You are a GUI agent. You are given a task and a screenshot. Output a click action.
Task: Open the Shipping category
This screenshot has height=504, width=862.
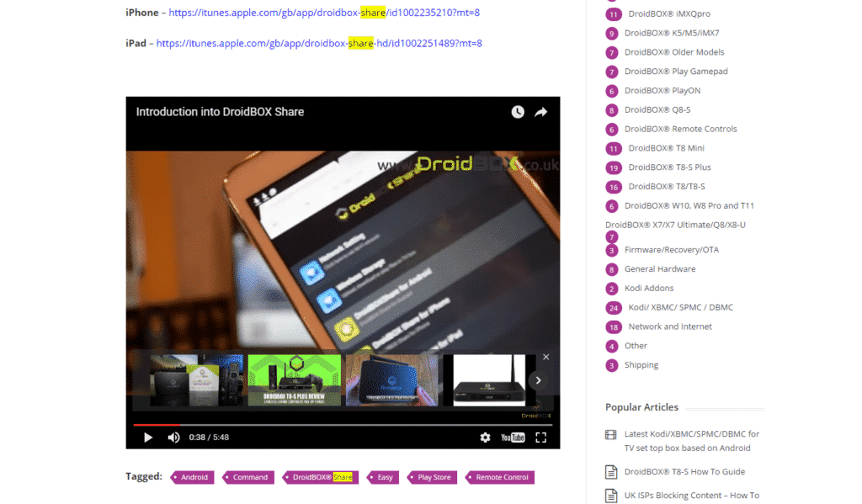tap(641, 365)
